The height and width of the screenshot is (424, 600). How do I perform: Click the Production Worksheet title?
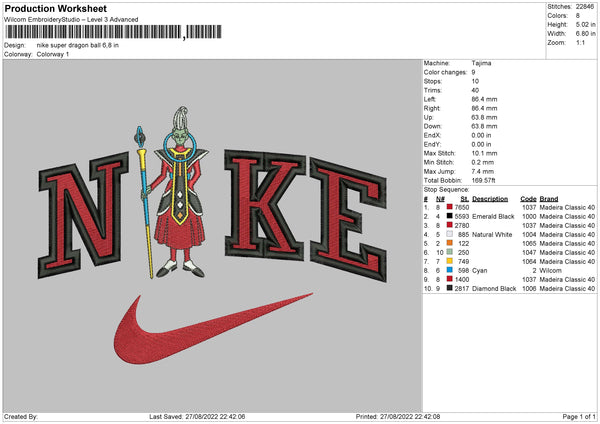pos(55,8)
